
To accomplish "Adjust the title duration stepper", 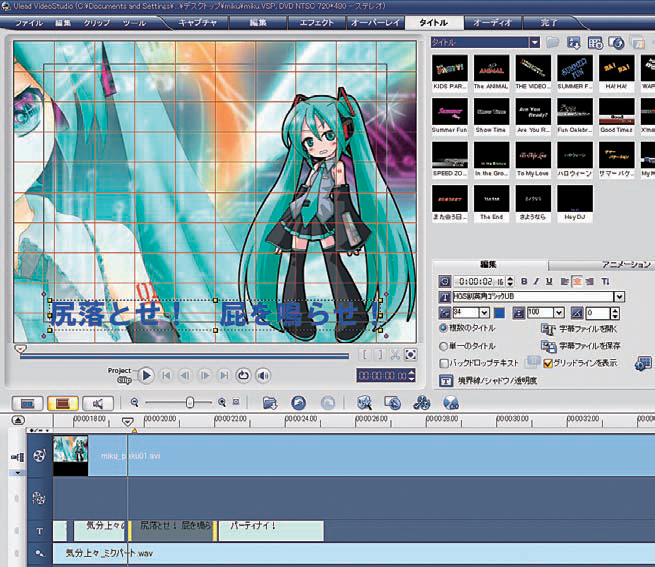I will click(x=510, y=282).
